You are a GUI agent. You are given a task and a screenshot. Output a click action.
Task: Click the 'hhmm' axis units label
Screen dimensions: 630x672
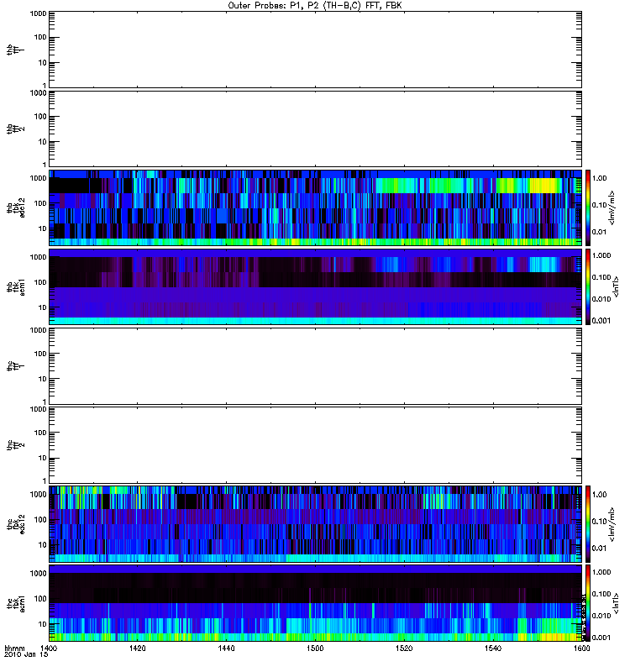pos(14,648)
